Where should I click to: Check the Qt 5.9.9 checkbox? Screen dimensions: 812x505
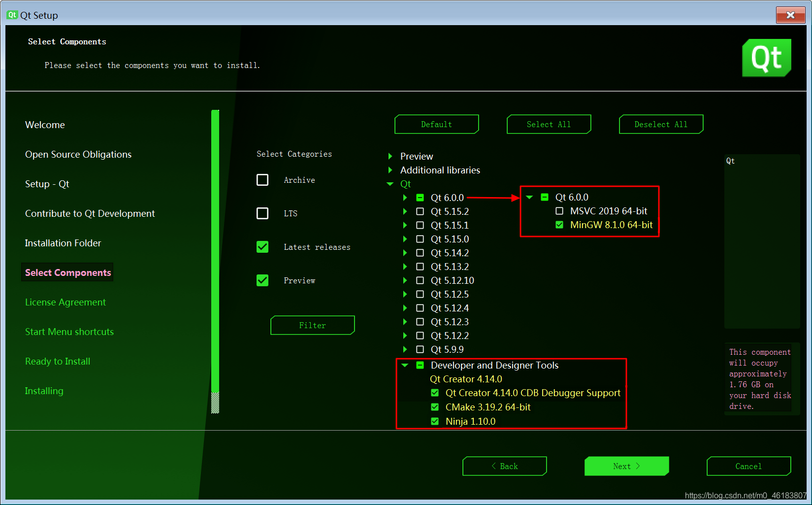pyautogui.click(x=420, y=349)
